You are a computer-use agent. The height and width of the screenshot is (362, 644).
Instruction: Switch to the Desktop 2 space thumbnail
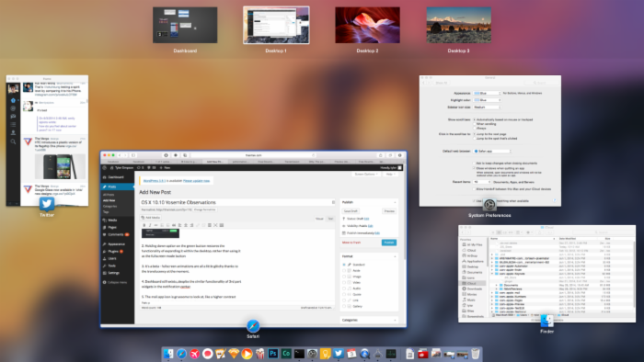pyautogui.click(x=367, y=25)
